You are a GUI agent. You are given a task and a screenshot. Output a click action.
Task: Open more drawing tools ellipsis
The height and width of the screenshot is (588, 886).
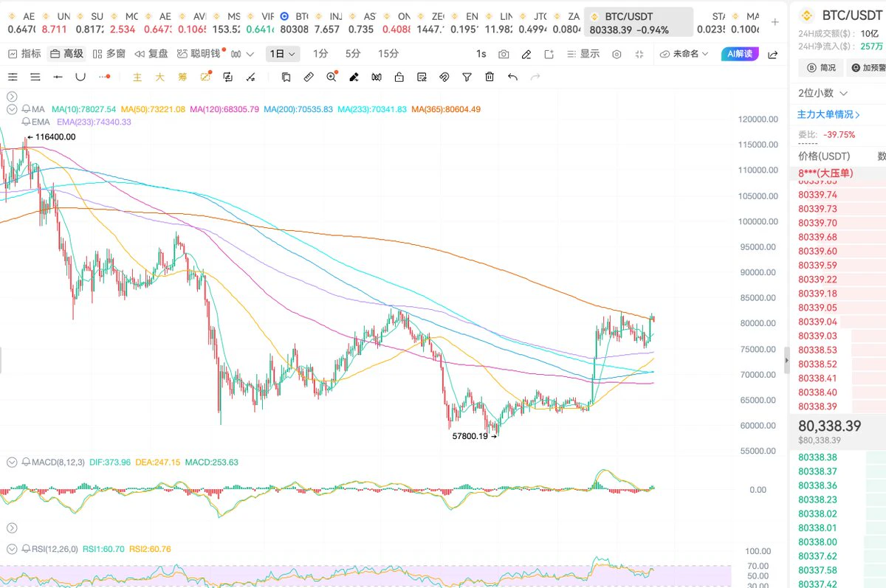[104, 77]
